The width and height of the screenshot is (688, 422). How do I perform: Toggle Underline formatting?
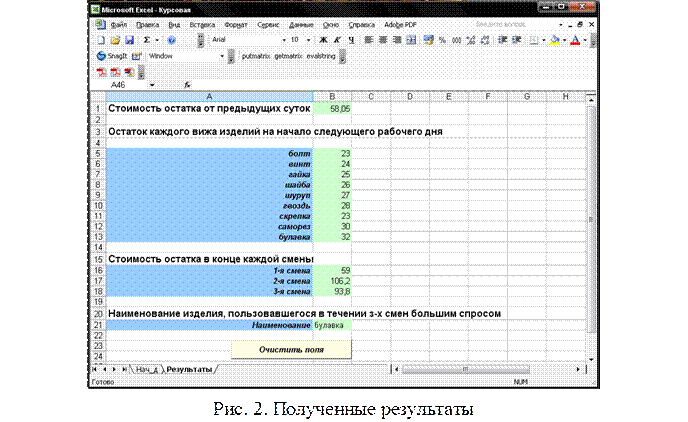pyautogui.click(x=351, y=40)
